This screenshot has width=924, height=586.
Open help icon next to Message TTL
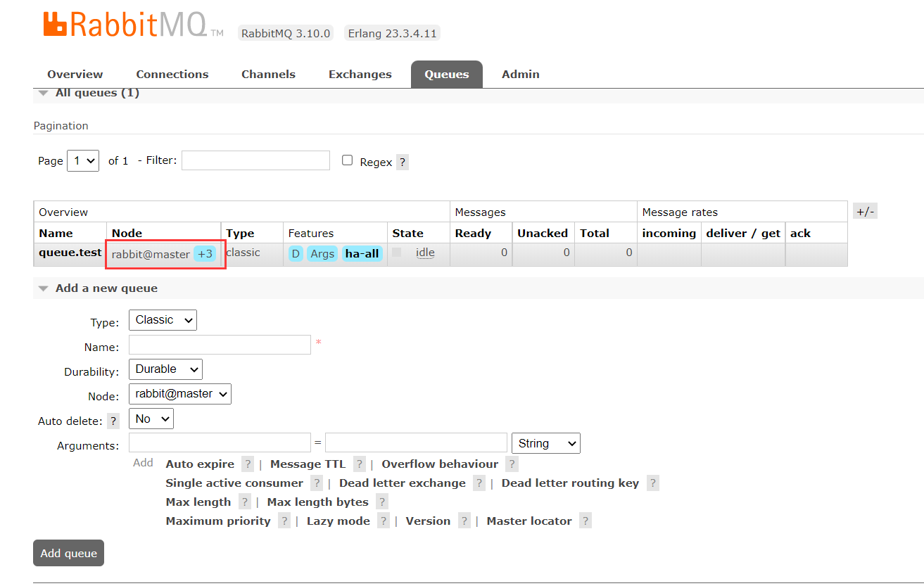pyautogui.click(x=360, y=464)
